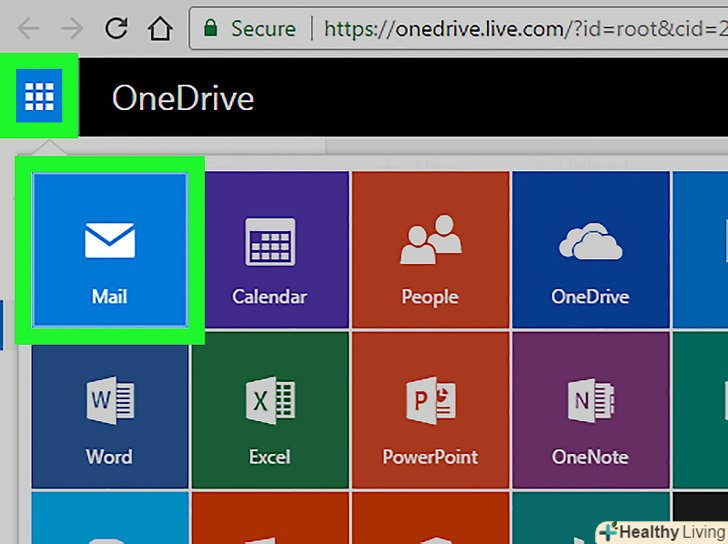Launch Excel from the app grid
The image size is (728, 544).
pyautogui.click(x=269, y=410)
